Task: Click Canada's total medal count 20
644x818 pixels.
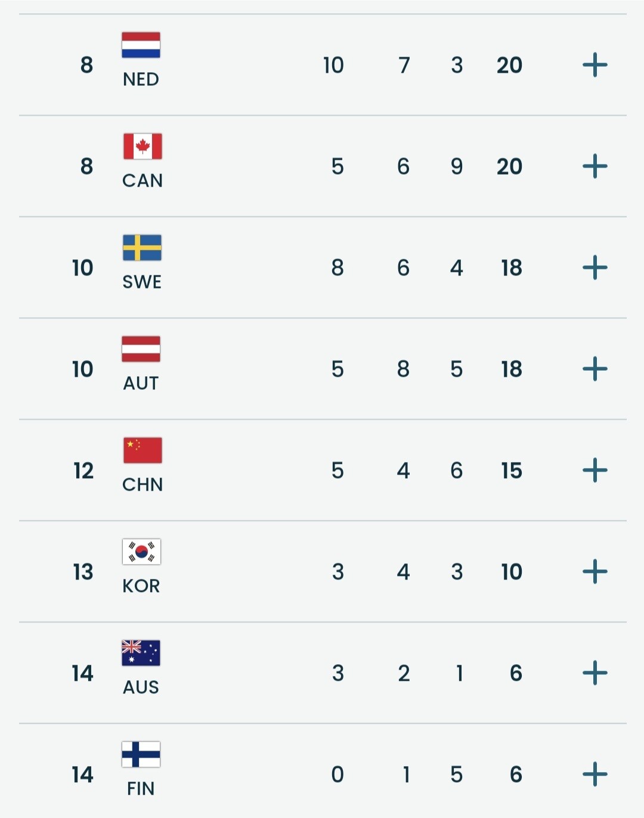Action: click(x=509, y=166)
